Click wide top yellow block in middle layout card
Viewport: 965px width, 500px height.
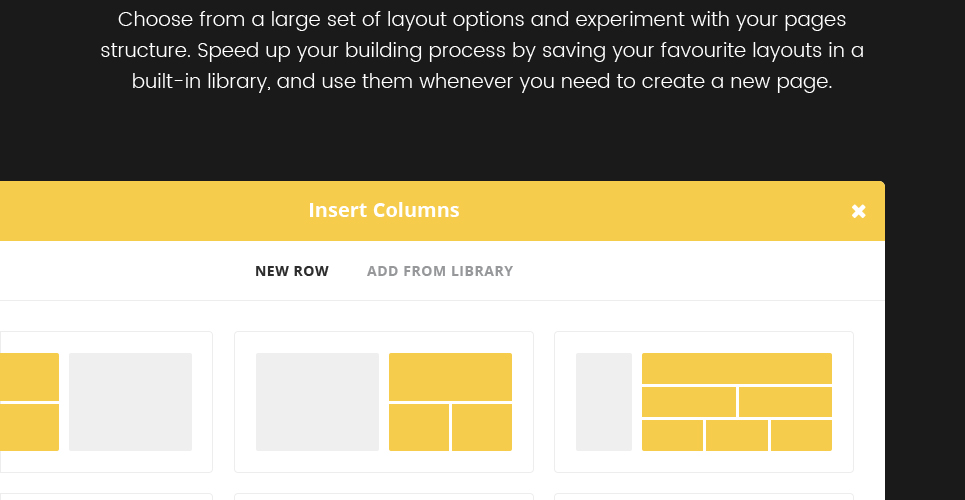[450, 377]
